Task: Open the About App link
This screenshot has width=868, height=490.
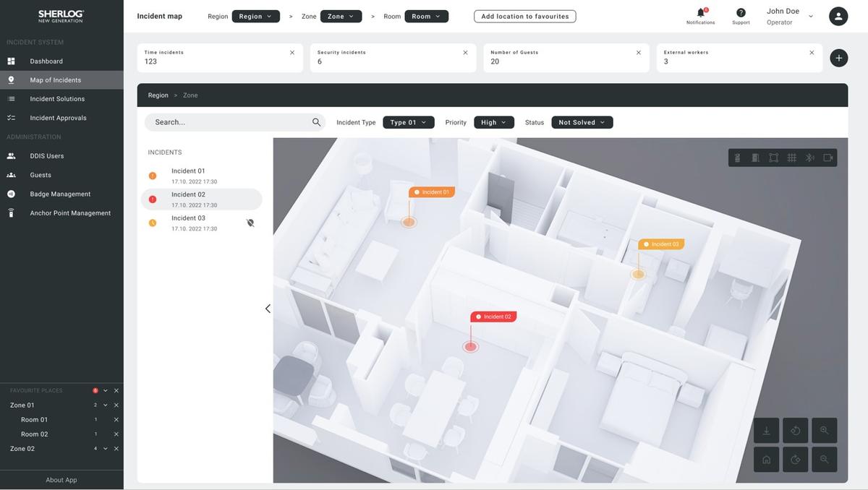Action: 61,480
